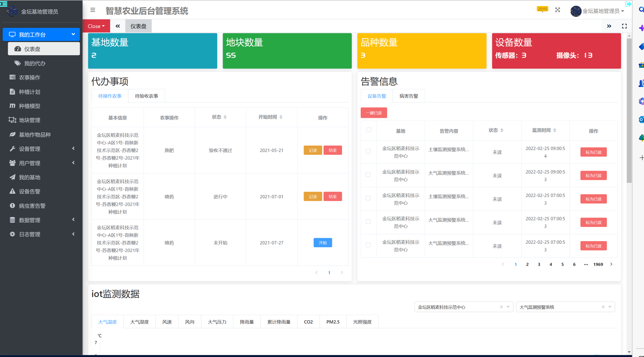Open 我的基地 in the sidebar

click(x=41, y=177)
